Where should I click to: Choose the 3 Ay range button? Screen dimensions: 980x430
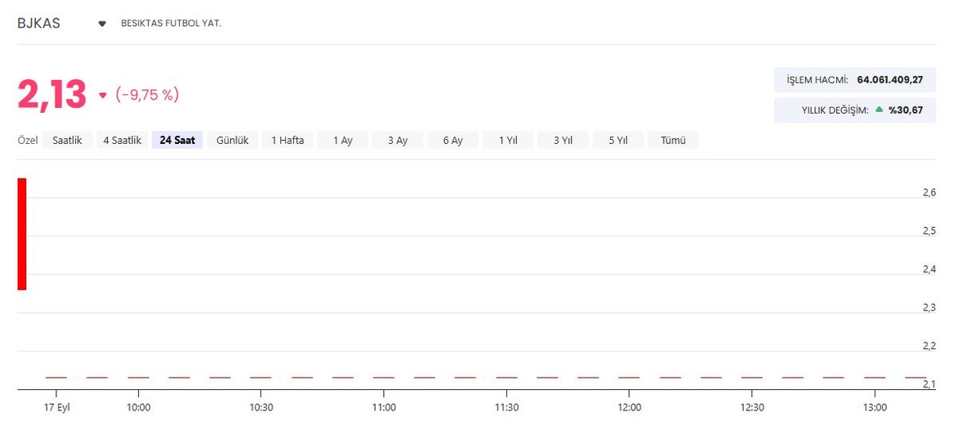[x=398, y=141]
